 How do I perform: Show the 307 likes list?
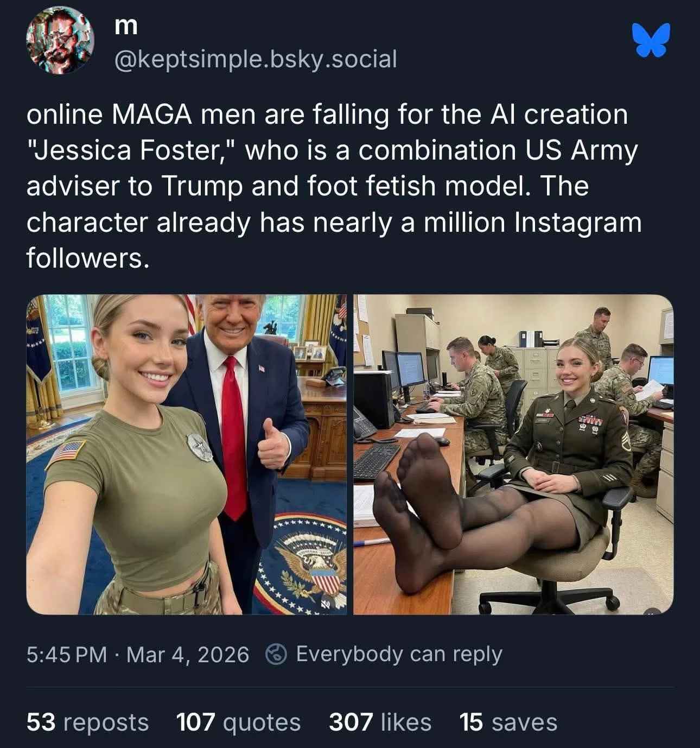(380, 722)
